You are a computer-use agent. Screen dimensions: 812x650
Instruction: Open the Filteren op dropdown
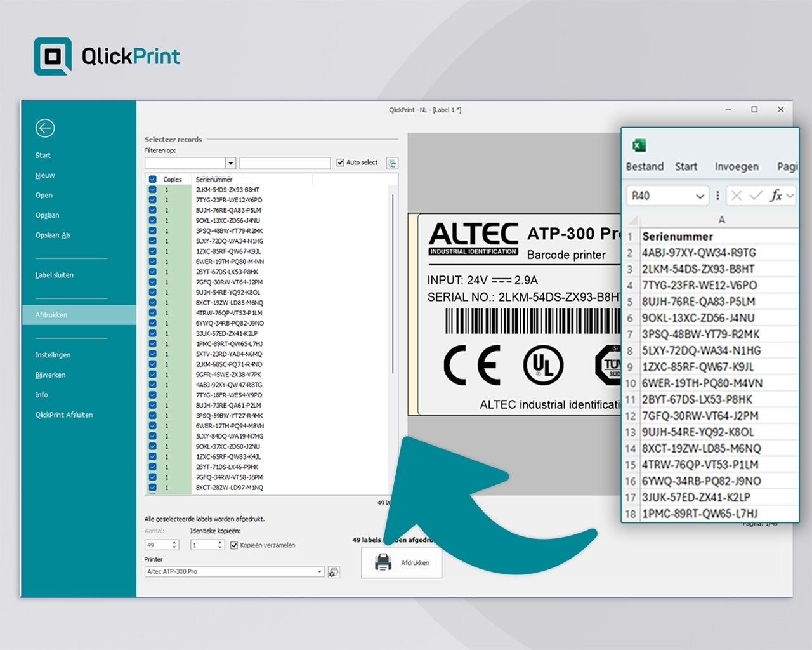(230, 163)
